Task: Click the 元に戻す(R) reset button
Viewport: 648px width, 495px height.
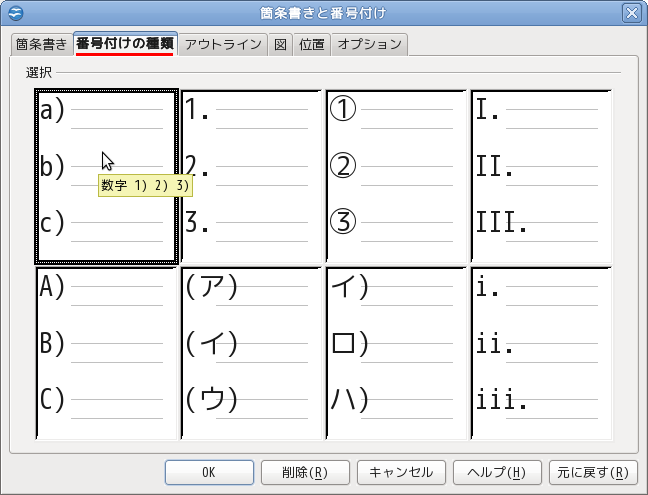Action: [x=593, y=472]
